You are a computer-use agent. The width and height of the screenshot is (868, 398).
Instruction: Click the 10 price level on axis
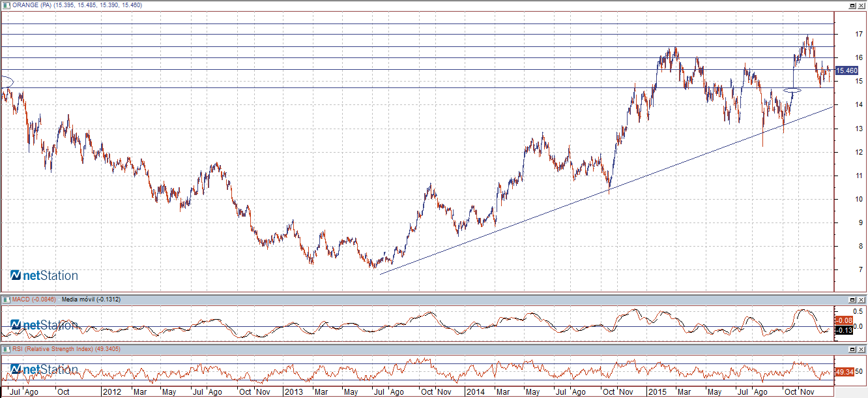860,200
